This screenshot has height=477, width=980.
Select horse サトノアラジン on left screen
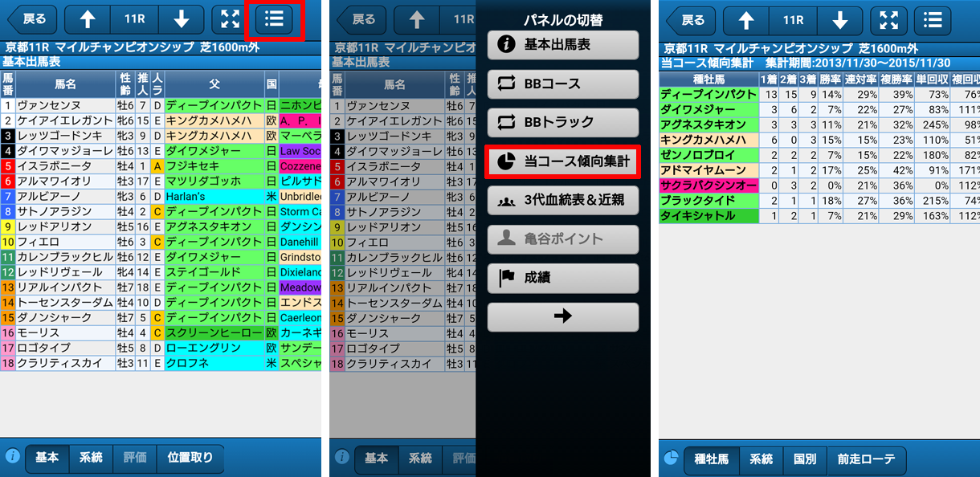(66, 212)
